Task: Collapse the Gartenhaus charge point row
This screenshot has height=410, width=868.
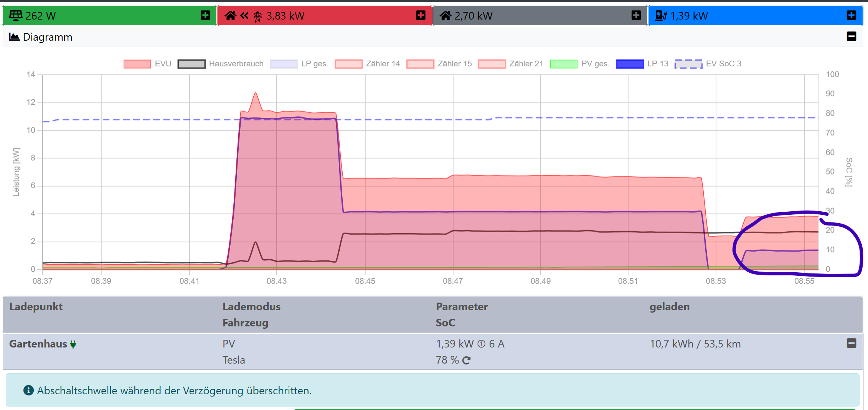Action: tap(851, 343)
